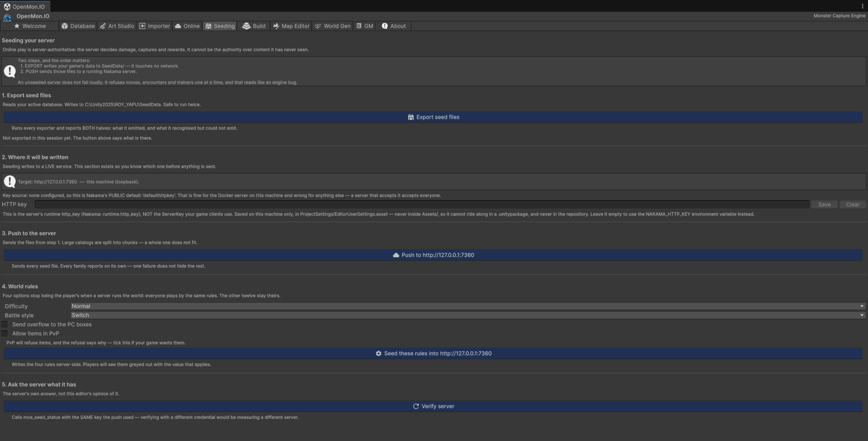This screenshot has height=441, width=868.
Task: Open the window's three-dot options menu
Action: point(862,6)
